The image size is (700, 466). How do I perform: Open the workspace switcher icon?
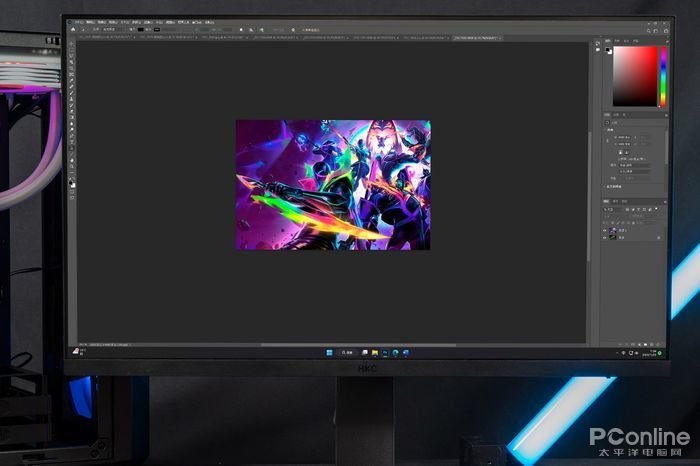(656, 31)
